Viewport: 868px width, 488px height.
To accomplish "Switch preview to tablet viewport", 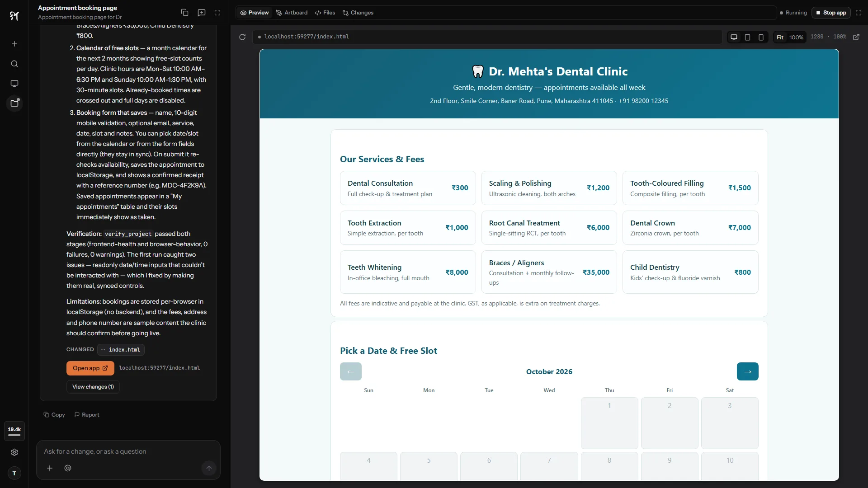I will coord(748,37).
